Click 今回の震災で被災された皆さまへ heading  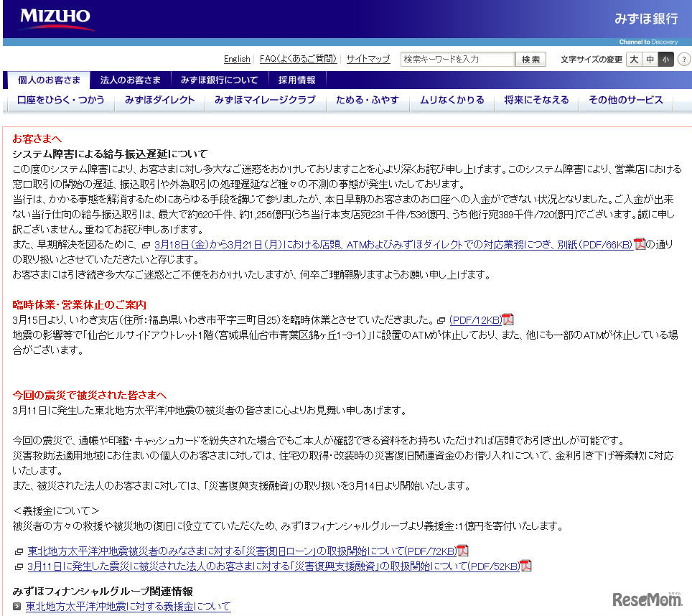[90, 395]
